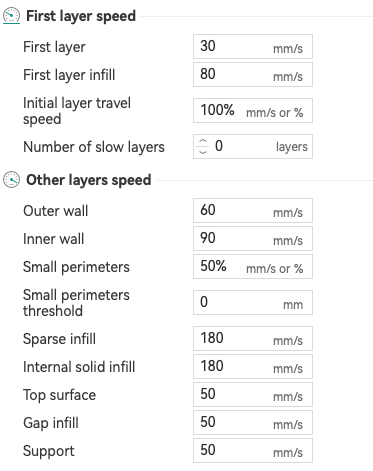This screenshot has width=373, height=471.
Task: Change the Small perimeters percentage field
Action: 253,266
